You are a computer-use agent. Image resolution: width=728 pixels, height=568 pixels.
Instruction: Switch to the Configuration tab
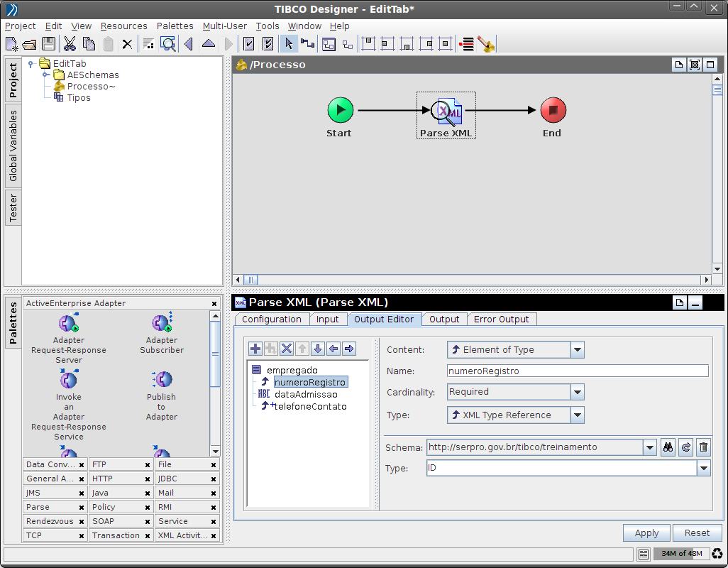tap(271, 319)
